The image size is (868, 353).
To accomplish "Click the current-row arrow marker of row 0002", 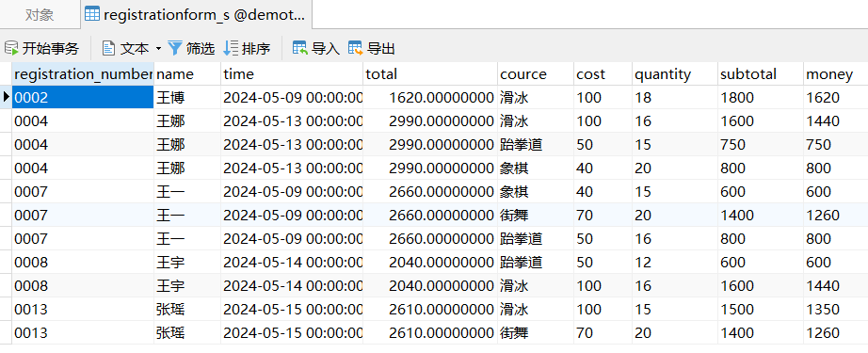I will pos(6,97).
